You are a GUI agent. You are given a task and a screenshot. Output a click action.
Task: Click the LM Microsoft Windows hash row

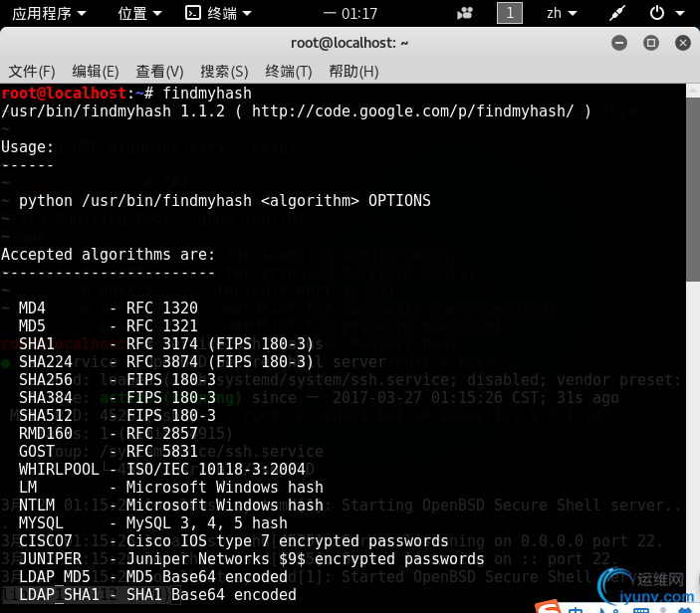click(x=171, y=488)
